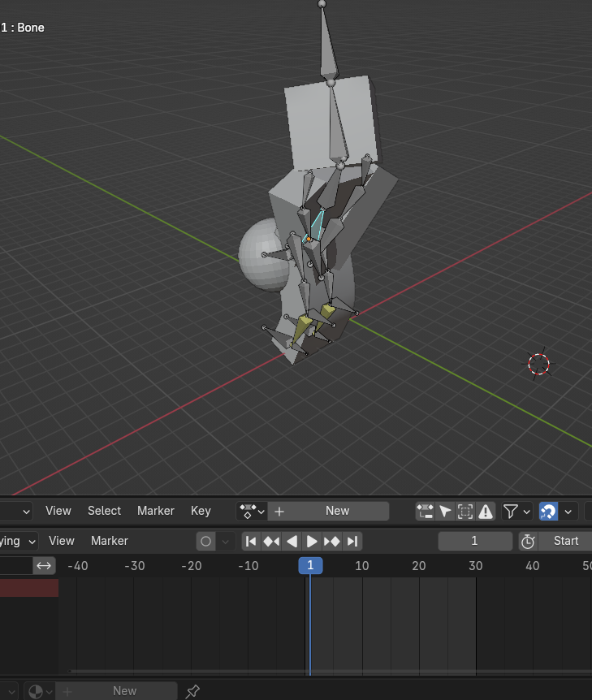Toggle the channel summary filter icon beside the arrow

(x=425, y=511)
